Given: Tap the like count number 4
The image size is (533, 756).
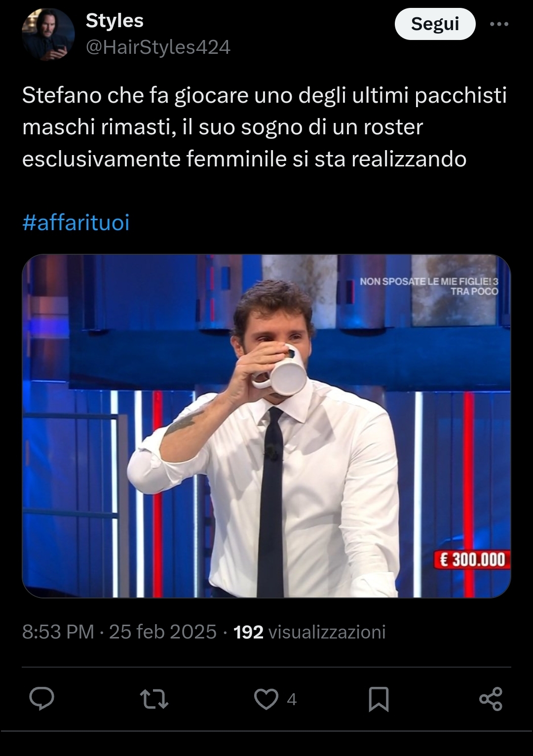Looking at the screenshot, I should pos(292,699).
